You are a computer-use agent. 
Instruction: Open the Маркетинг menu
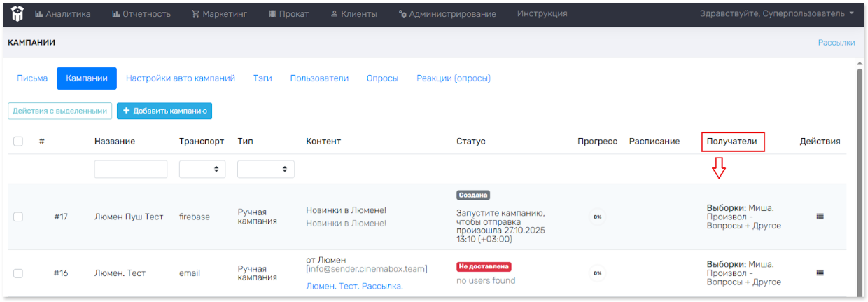[219, 13]
